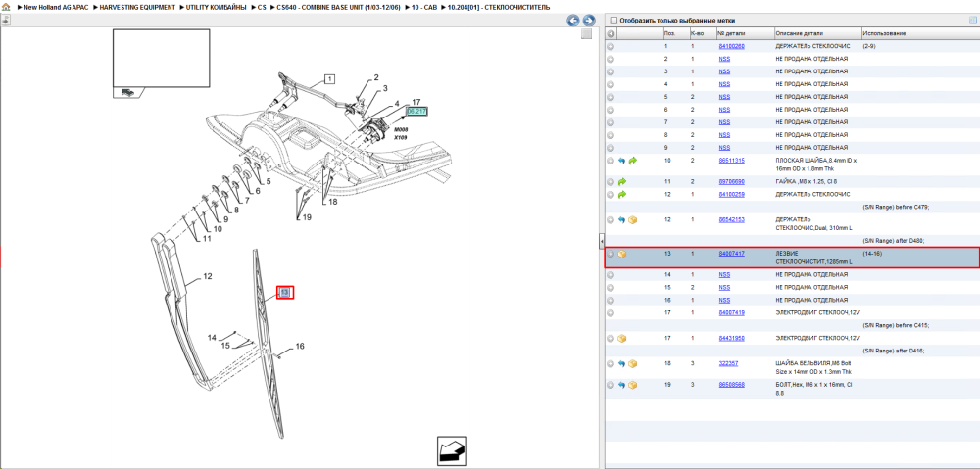The image size is (980, 469).
Task: Click the blue arrow icon for part 86508568
Action: (x=622, y=386)
